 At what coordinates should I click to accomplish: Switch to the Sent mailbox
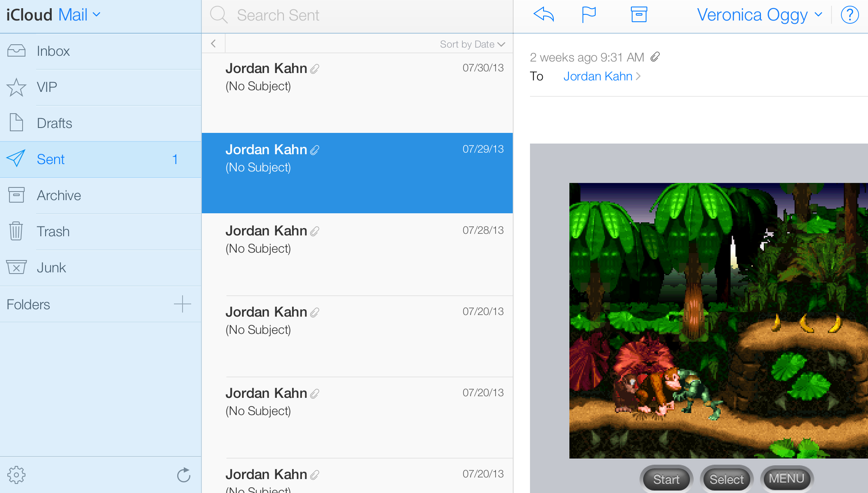pyautogui.click(x=50, y=159)
